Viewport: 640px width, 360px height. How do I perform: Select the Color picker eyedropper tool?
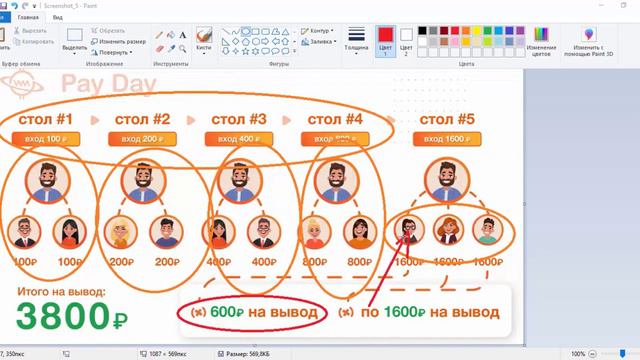click(x=171, y=49)
